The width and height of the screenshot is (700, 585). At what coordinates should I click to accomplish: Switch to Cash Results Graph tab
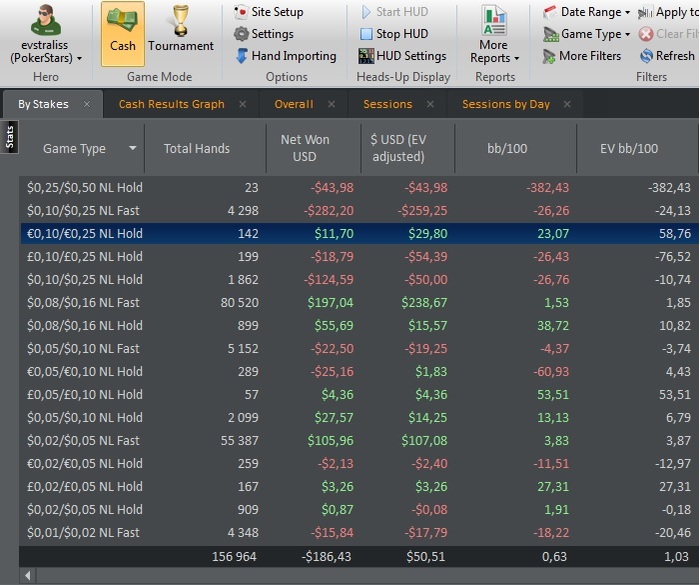coord(171,104)
